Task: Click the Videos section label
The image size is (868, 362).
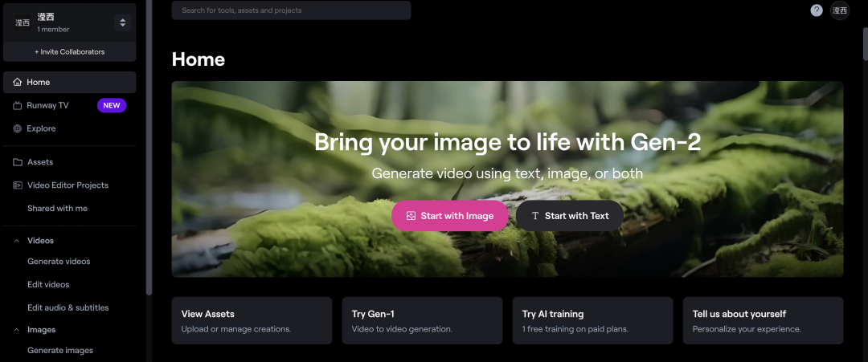Action: [x=40, y=241]
